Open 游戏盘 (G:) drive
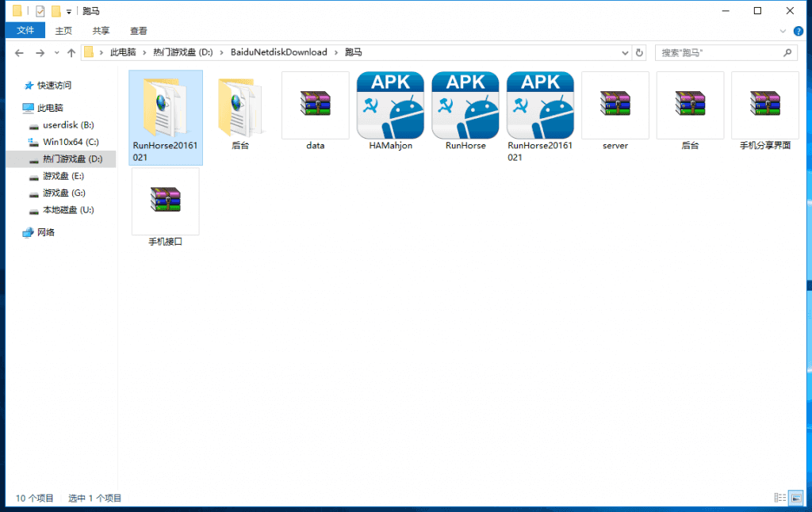Image resolution: width=812 pixels, height=512 pixels. coord(63,193)
